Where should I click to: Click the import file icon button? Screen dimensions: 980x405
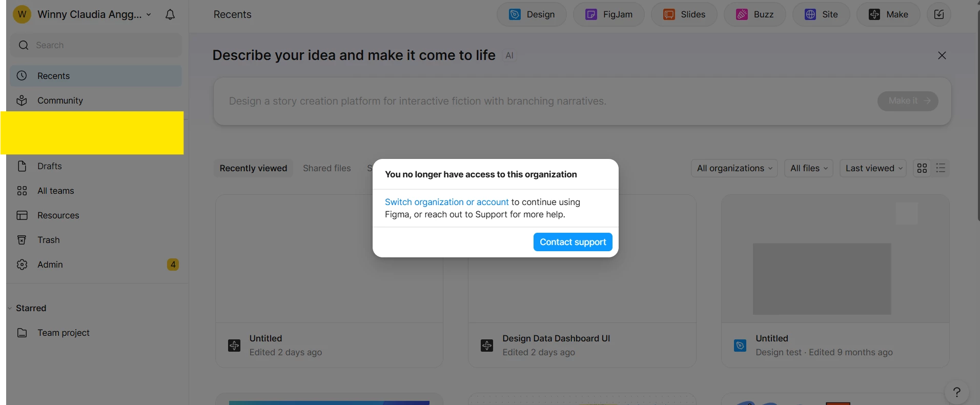pos(939,14)
